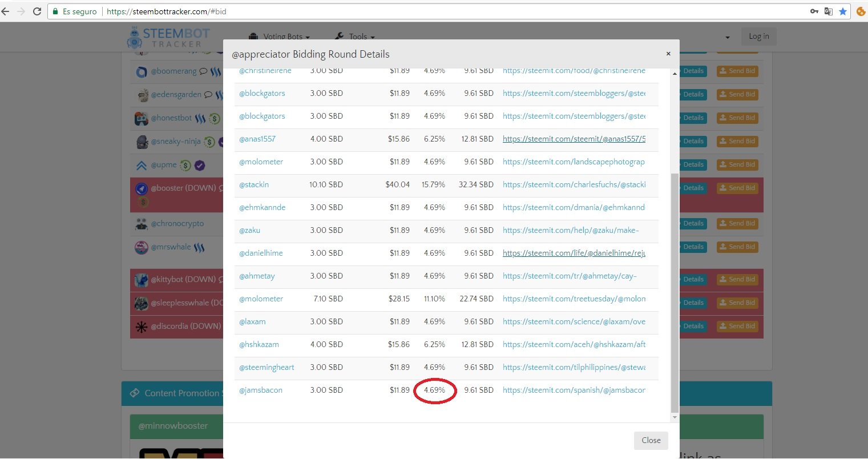Open the @jamsbacon user link
This screenshot has height=459, width=868.
[x=261, y=390]
